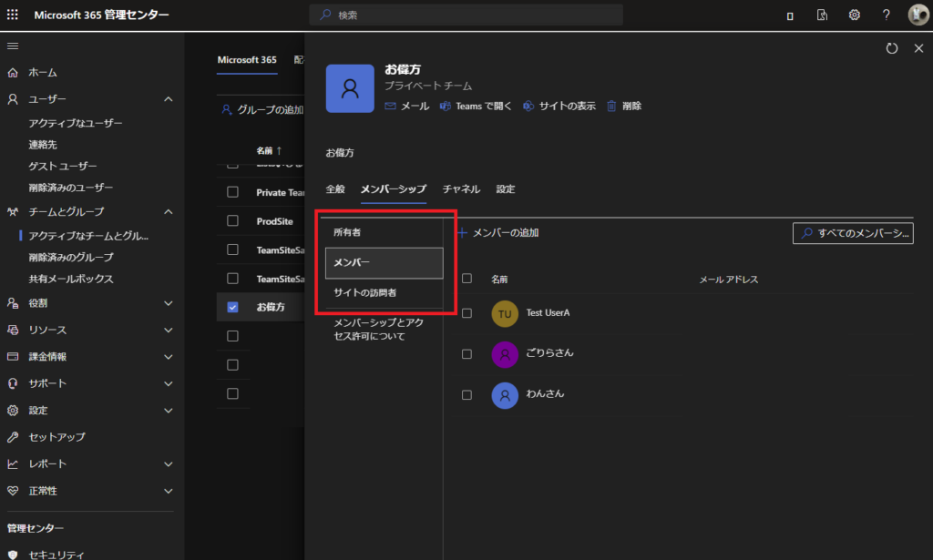Switch to the 設定 tab in panel
This screenshot has height=560, width=933.
(506, 189)
